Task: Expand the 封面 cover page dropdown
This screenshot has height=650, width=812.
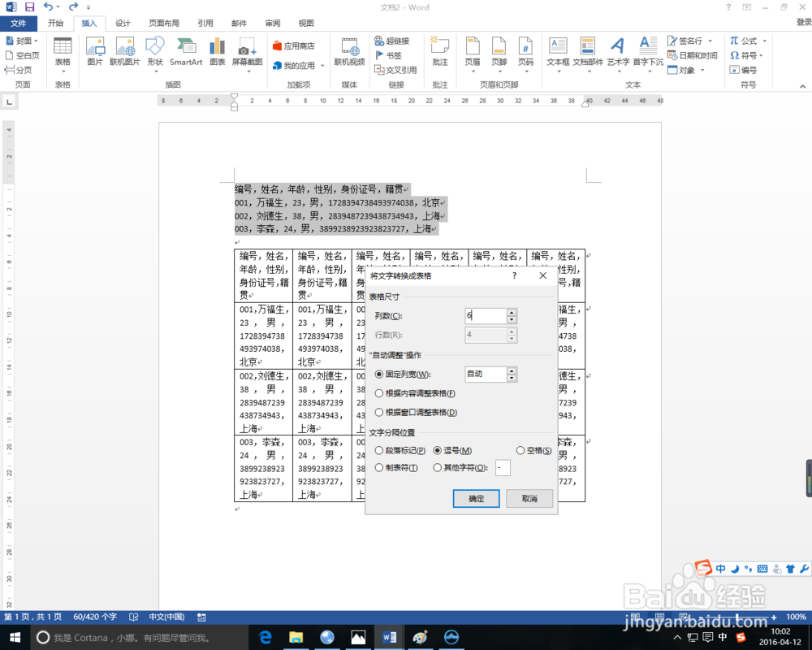Action: [x=36, y=41]
